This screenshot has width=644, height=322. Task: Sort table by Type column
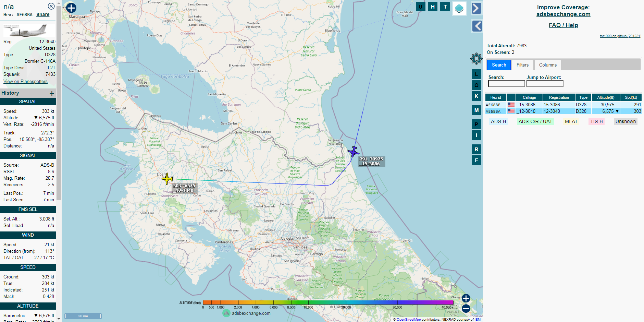[x=583, y=97]
